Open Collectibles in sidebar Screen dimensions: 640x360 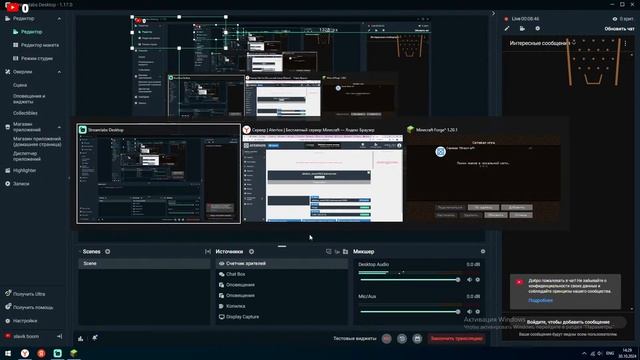point(25,113)
